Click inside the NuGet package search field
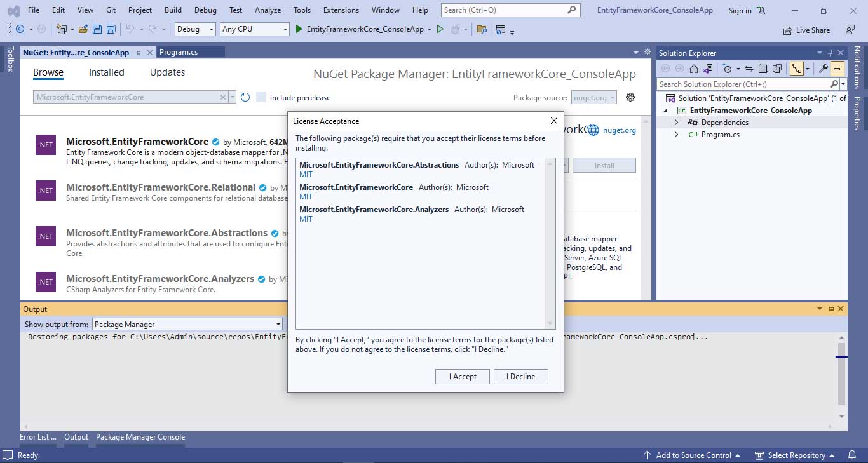 coord(127,97)
